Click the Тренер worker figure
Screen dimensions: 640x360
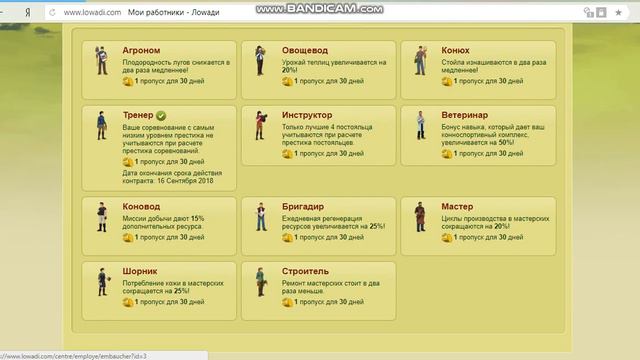coord(102,125)
